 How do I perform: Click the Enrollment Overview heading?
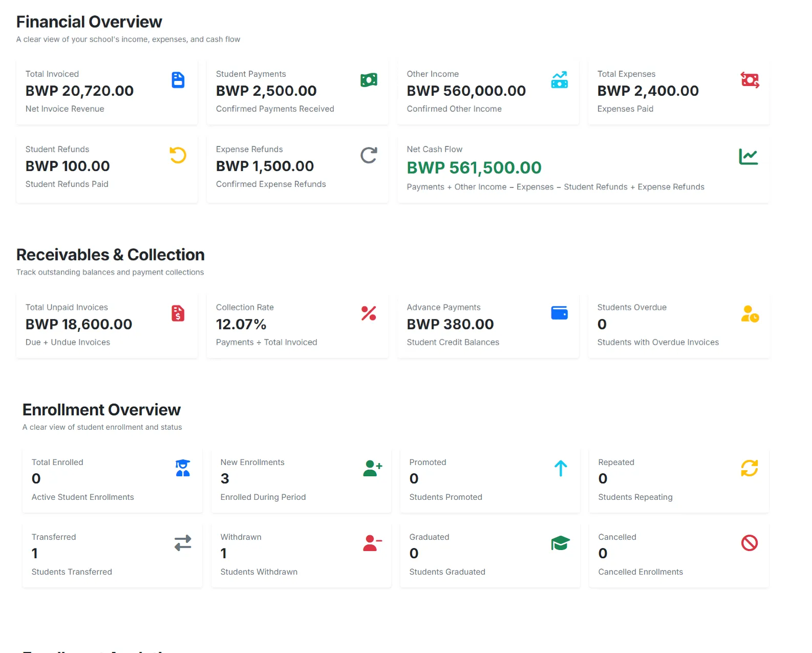coord(101,410)
